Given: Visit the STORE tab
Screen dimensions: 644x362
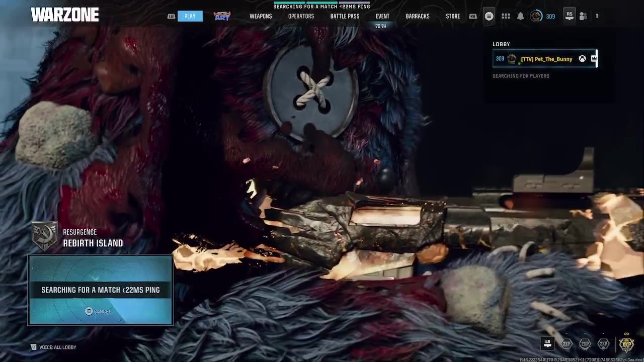Looking at the screenshot, I should [x=453, y=16].
